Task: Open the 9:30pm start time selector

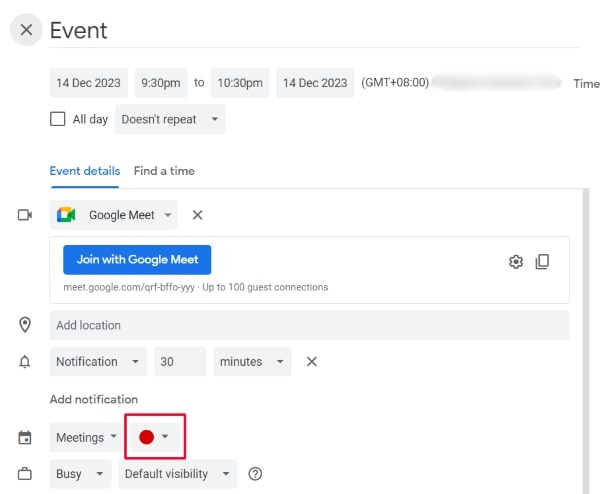Action: [x=161, y=83]
